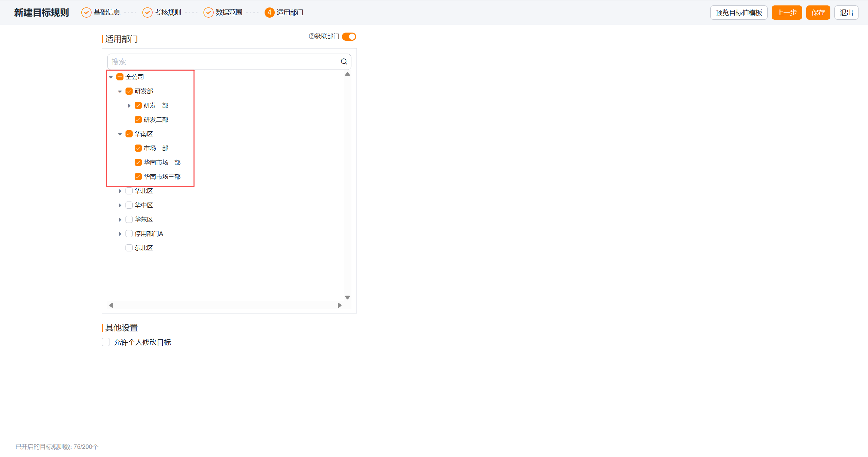Screen dimensions: 868x457
Task: Click the 东北区 tree label
Action: [x=144, y=248]
